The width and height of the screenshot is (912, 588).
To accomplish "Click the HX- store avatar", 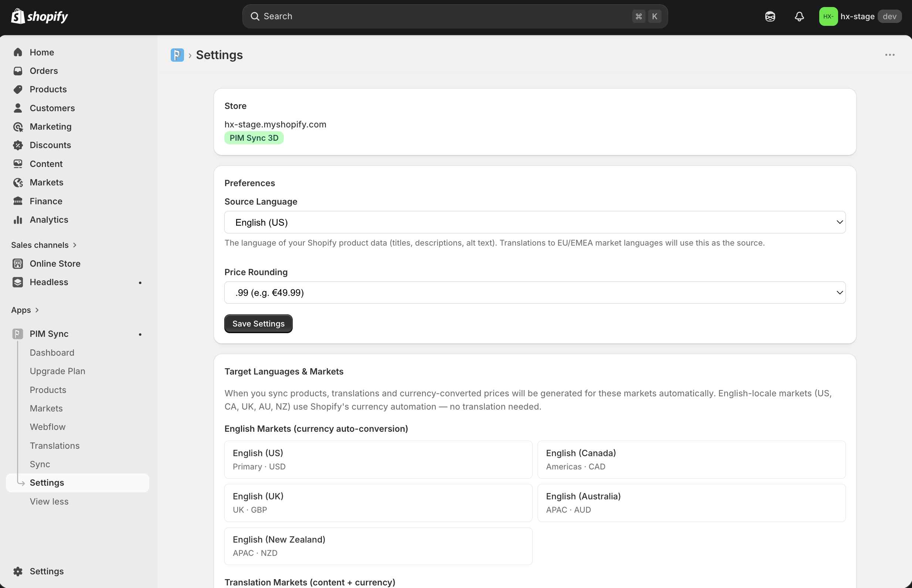I will point(828,16).
